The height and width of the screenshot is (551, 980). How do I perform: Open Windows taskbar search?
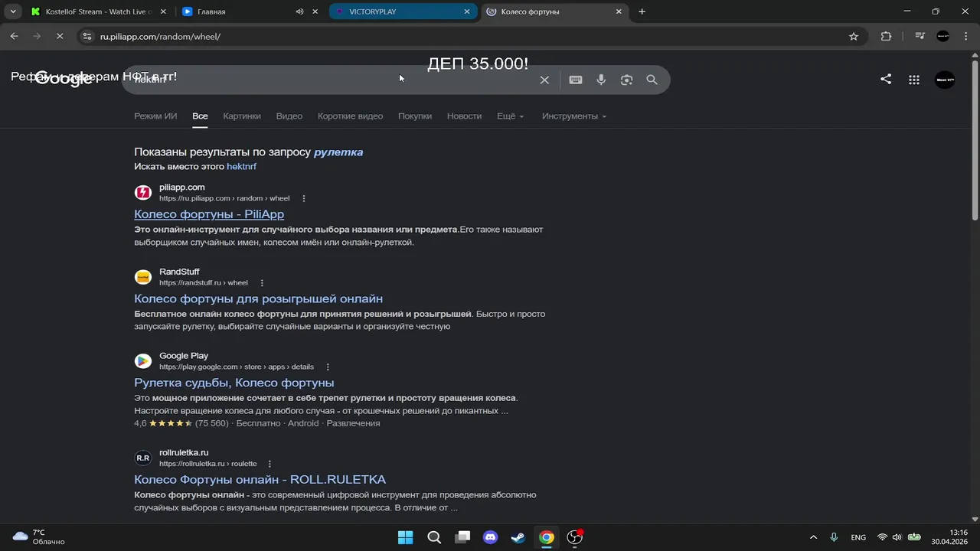pyautogui.click(x=433, y=537)
